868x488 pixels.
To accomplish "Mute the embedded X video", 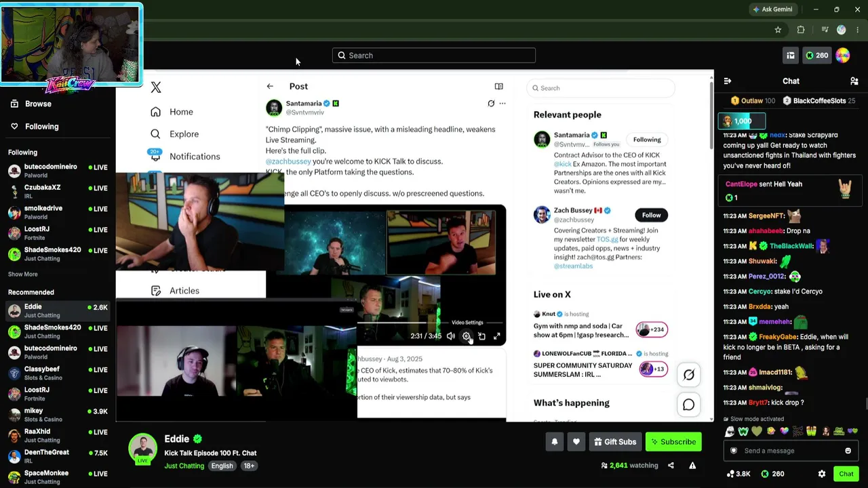I will click(450, 336).
